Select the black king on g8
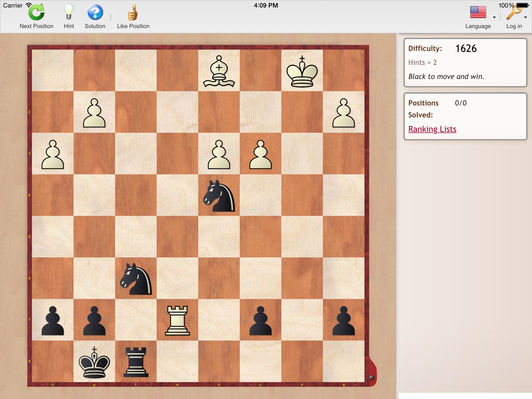 click(94, 362)
